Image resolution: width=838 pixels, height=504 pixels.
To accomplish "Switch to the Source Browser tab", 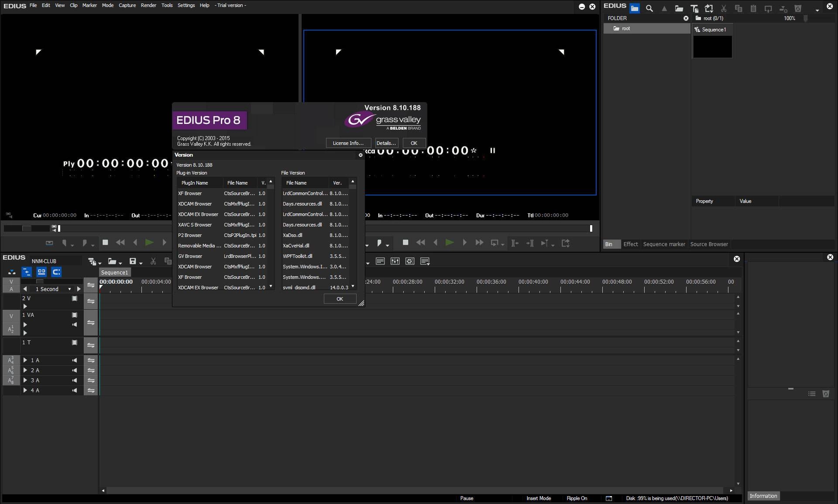I will tap(709, 244).
